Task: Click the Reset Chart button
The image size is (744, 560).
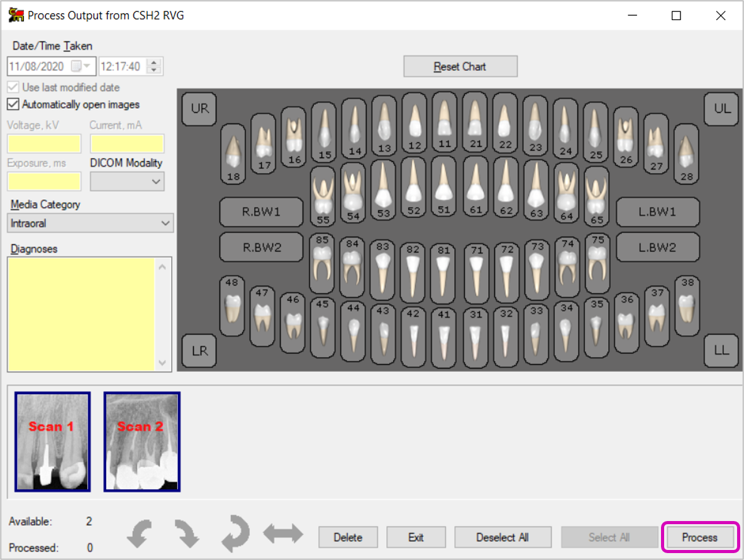Action: point(460,67)
